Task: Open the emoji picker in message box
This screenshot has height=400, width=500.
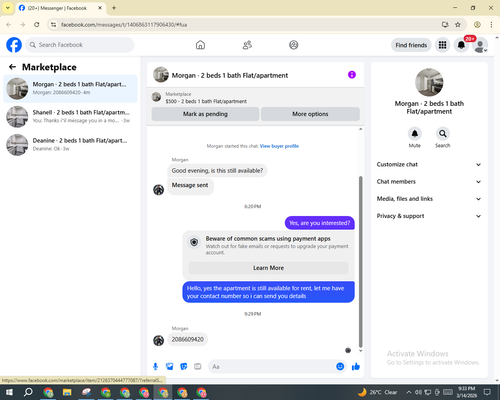Action: point(340,367)
